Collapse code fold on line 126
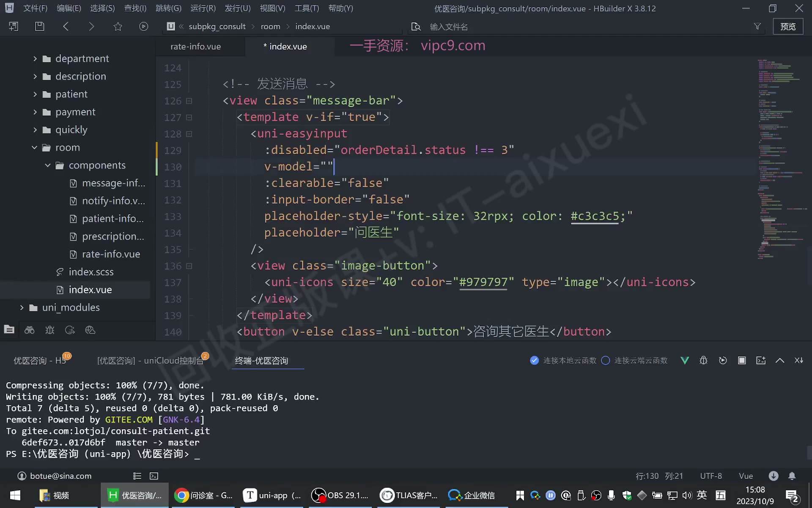 (x=189, y=101)
